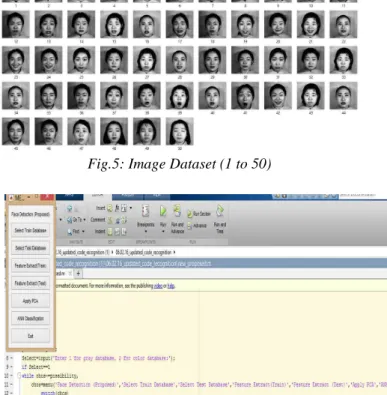Click the Run and Time icon

click(x=220, y=211)
